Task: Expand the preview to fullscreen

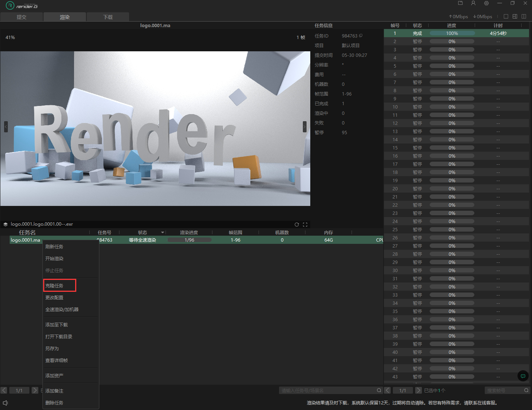Action: (305, 225)
